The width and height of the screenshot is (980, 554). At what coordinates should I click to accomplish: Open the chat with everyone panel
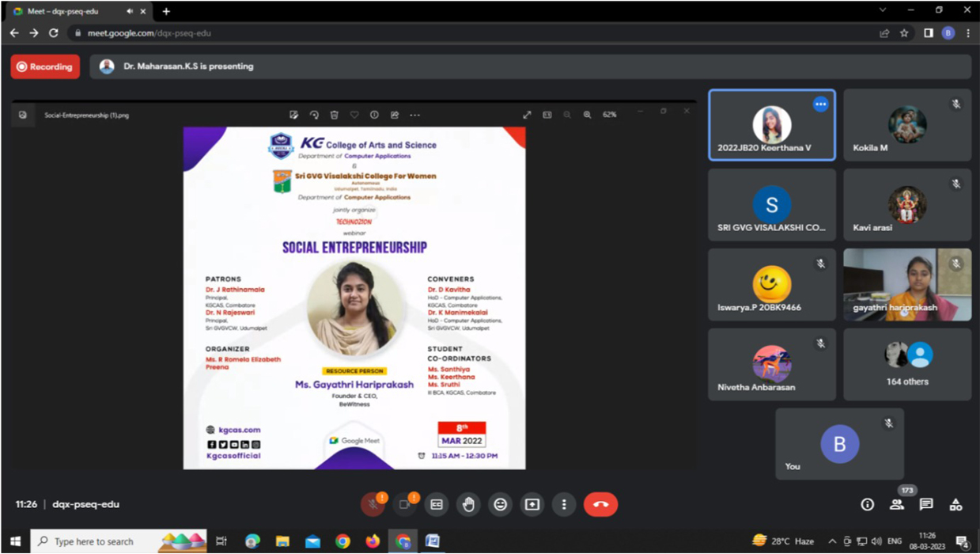point(926,505)
